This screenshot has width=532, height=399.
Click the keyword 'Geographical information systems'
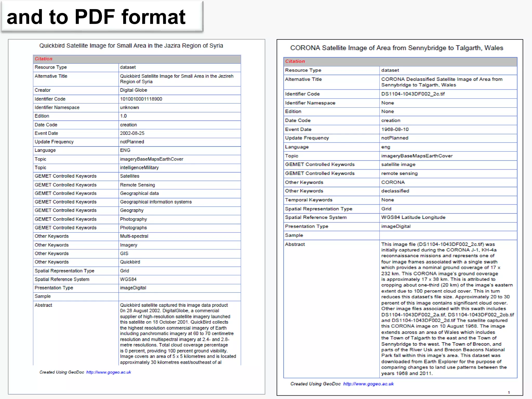point(156,202)
